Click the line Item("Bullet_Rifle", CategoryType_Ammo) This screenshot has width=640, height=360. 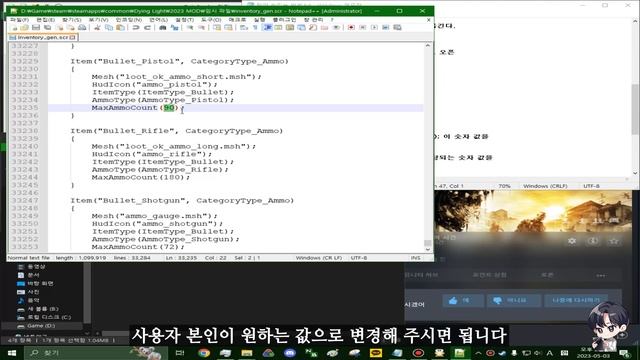(177, 131)
